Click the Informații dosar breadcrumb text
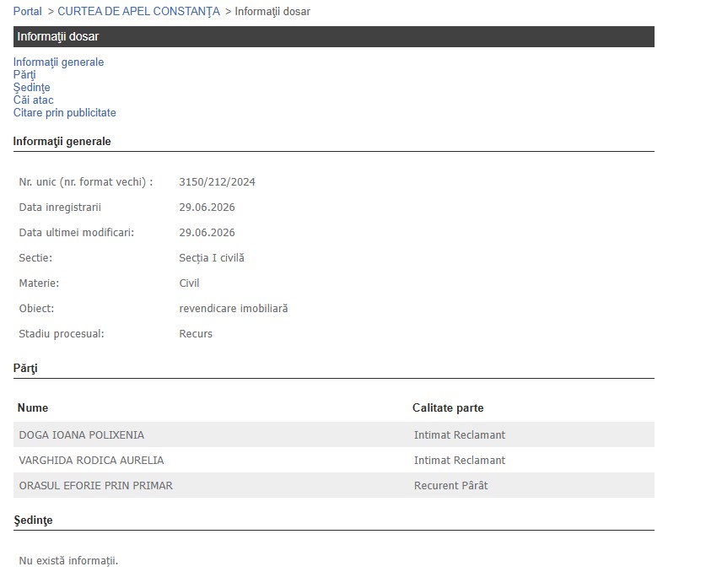The image size is (706, 588). tap(272, 11)
